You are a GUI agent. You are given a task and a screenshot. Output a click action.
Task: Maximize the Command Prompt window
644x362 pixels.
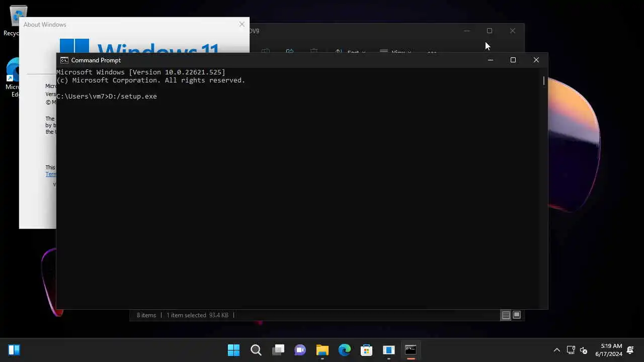513,60
